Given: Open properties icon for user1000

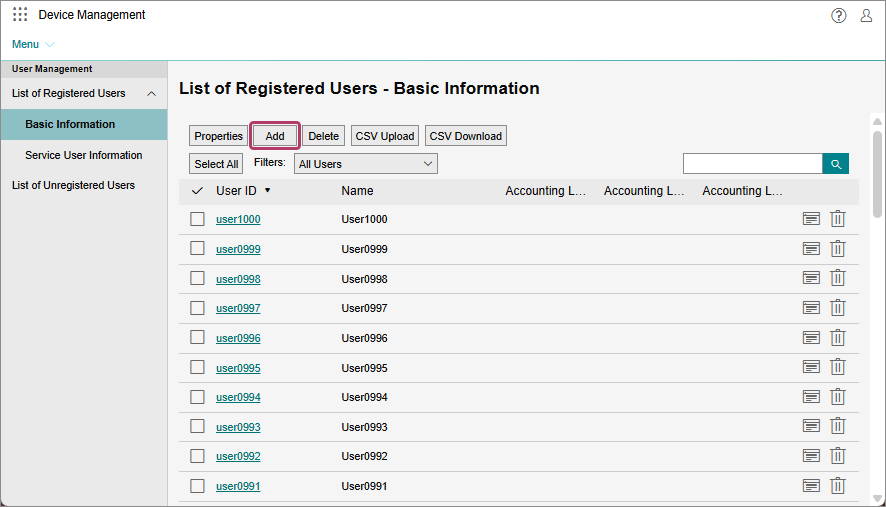Looking at the screenshot, I should pos(811,219).
